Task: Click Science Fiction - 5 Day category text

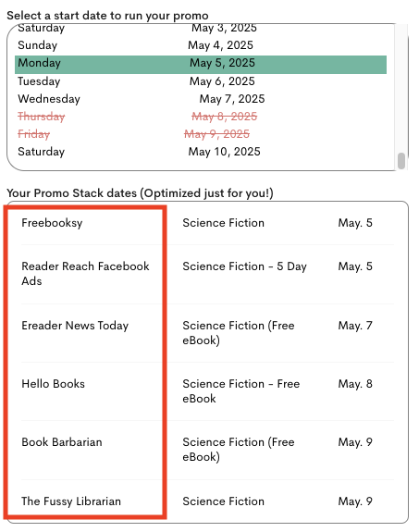Action: point(244,266)
